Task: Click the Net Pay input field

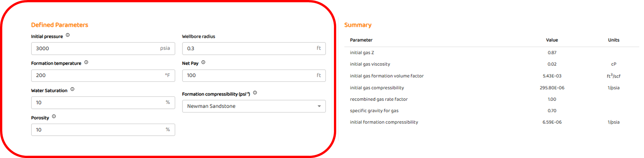Action: click(248, 76)
